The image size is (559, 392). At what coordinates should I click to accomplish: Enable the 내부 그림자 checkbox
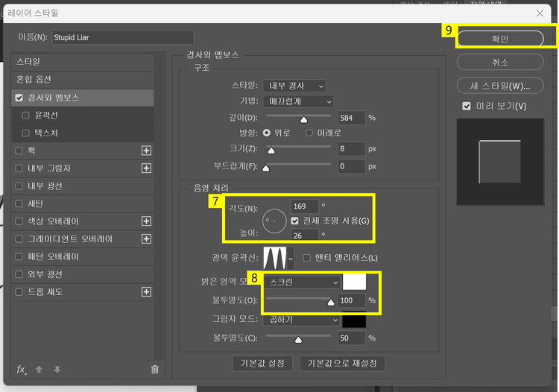click(19, 168)
